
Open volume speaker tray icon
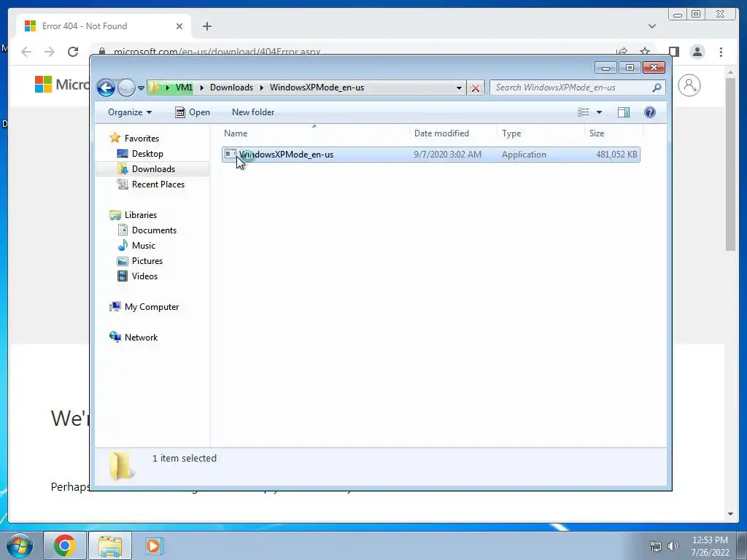click(673, 546)
